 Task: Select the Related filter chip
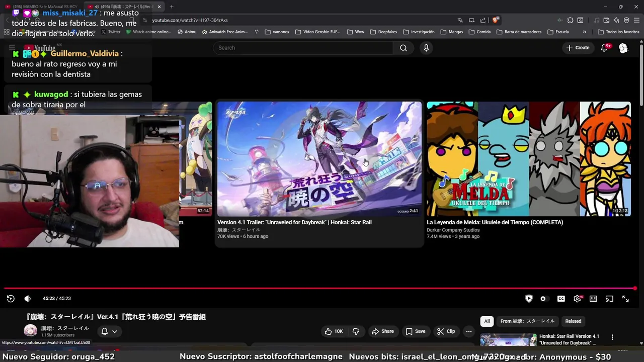[x=573, y=321]
